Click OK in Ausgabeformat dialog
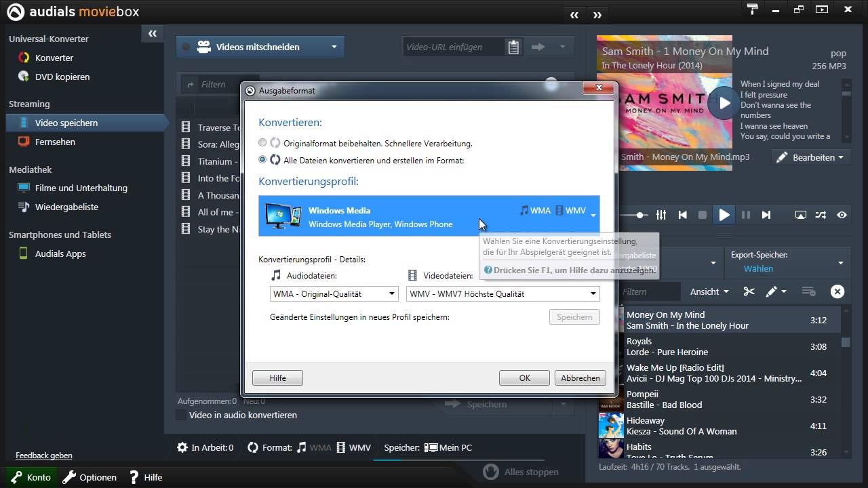The image size is (868, 488). pyautogui.click(x=524, y=378)
